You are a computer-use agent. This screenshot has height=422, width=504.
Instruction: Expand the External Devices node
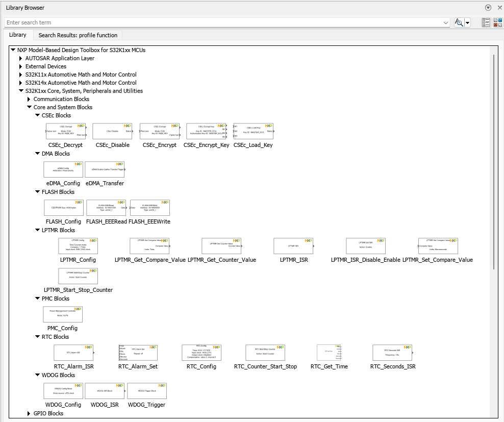click(x=20, y=66)
